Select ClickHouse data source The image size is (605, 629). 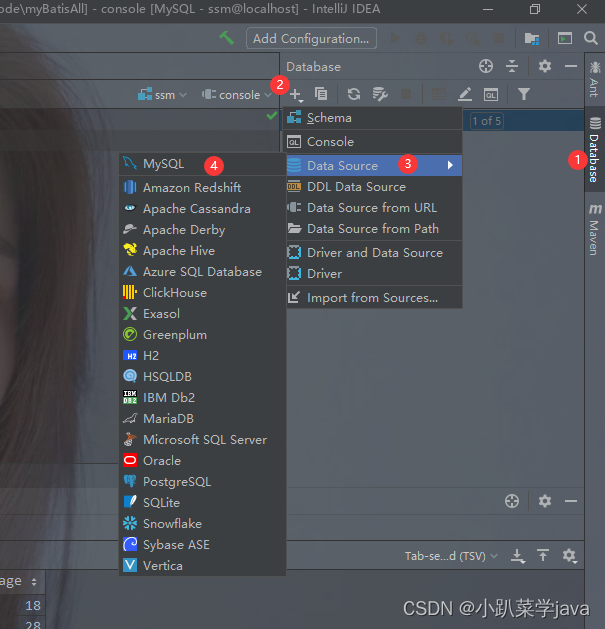(202, 292)
